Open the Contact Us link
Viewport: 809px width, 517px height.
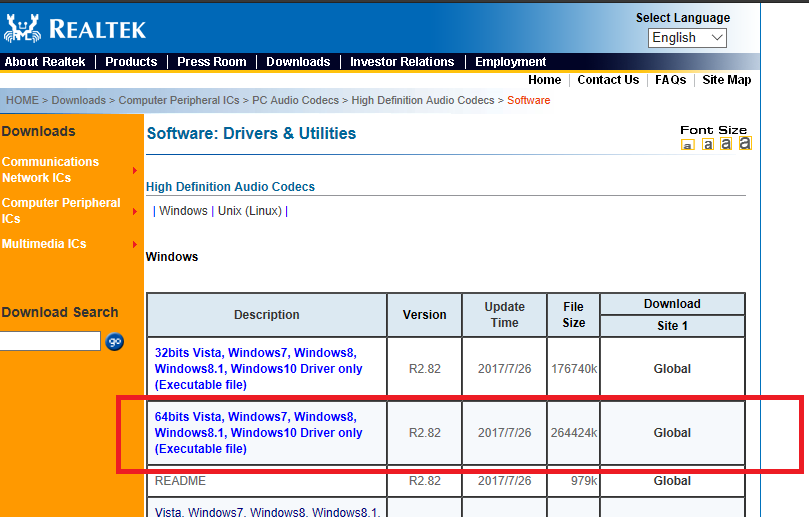[x=608, y=80]
